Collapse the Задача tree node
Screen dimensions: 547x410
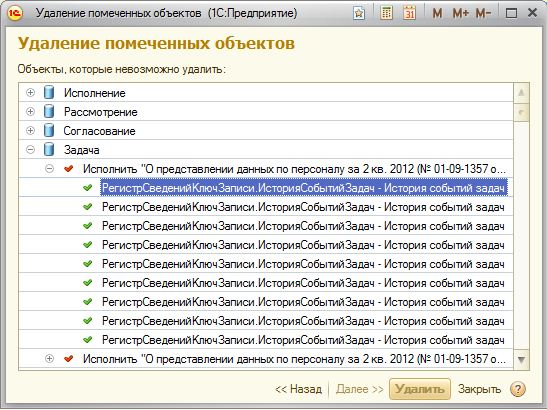coord(30,150)
